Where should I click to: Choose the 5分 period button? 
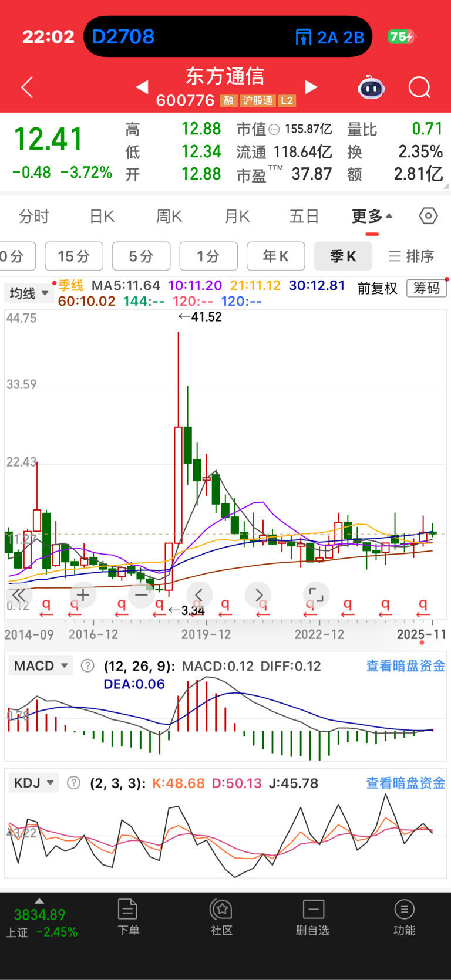(141, 256)
